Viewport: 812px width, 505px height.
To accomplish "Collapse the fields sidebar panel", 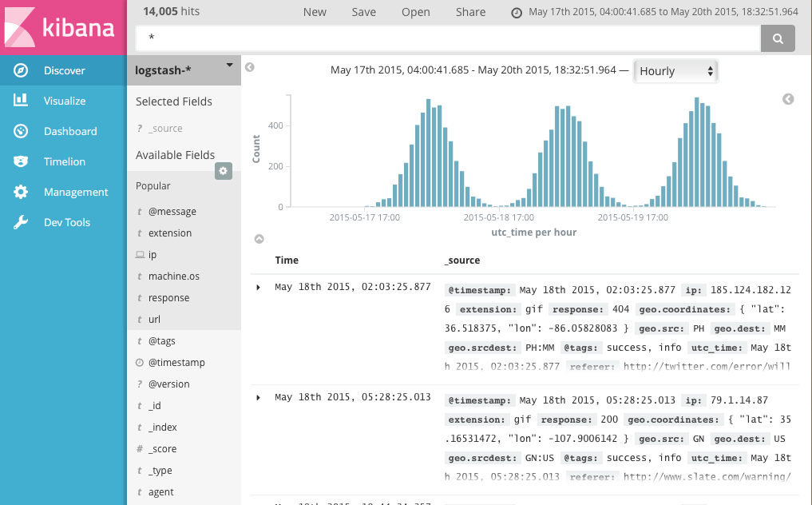I will [x=250, y=68].
